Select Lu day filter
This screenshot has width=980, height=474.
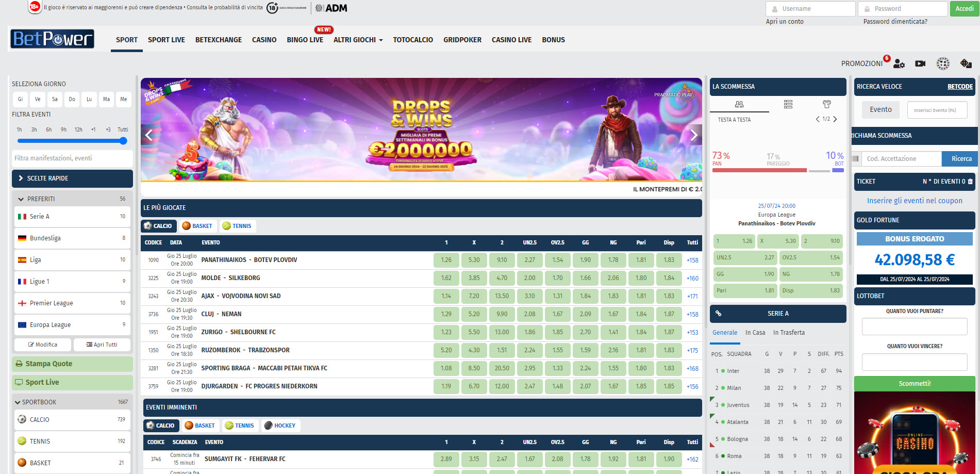point(89,99)
